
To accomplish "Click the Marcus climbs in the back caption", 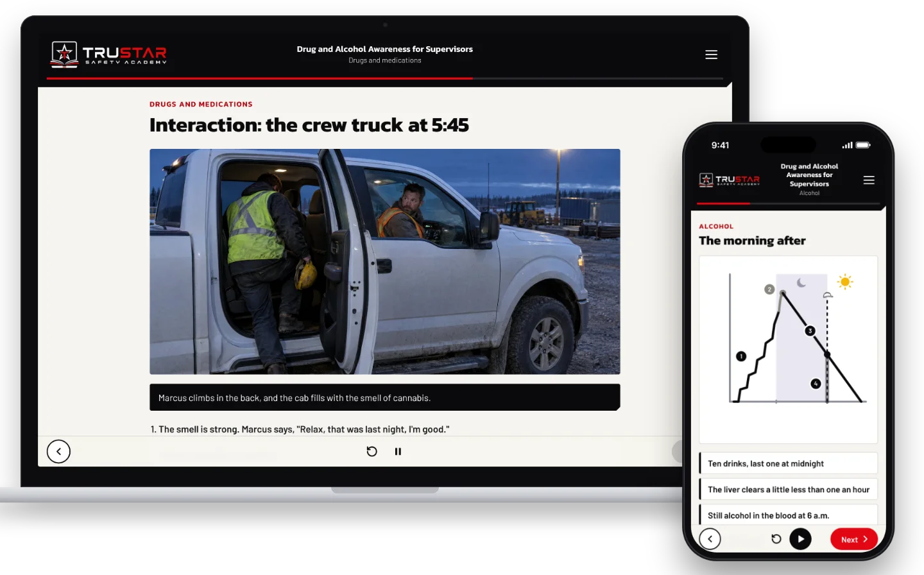I will pyautogui.click(x=385, y=397).
